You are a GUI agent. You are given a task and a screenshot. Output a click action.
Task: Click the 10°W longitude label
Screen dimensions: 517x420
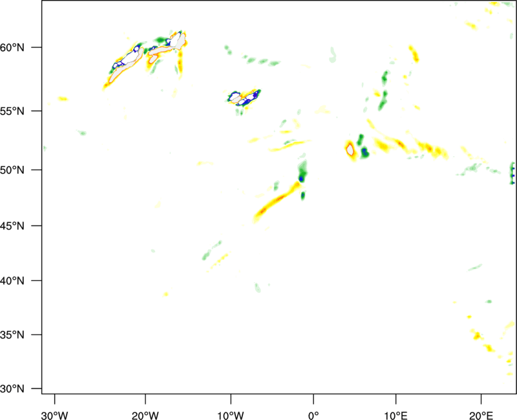[x=231, y=415]
